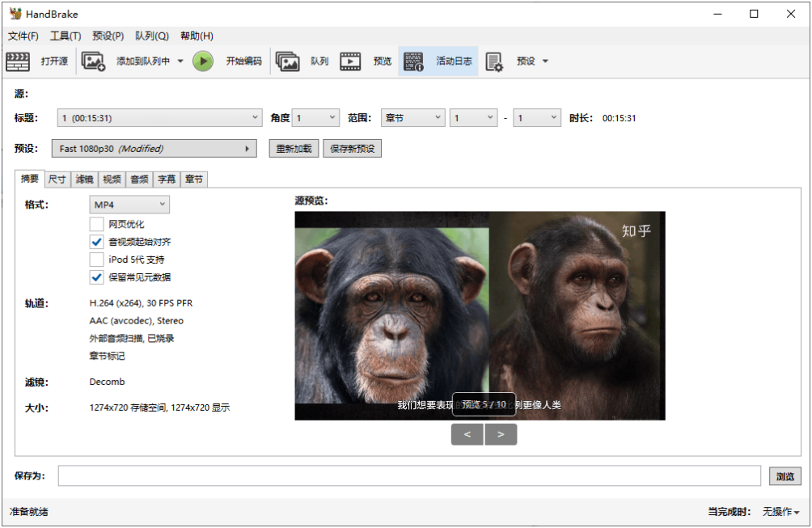Expand the 添加到队列中 dropdown arrow
Image resolution: width=812 pixels, height=528 pixels.
[x=180, y=61]
